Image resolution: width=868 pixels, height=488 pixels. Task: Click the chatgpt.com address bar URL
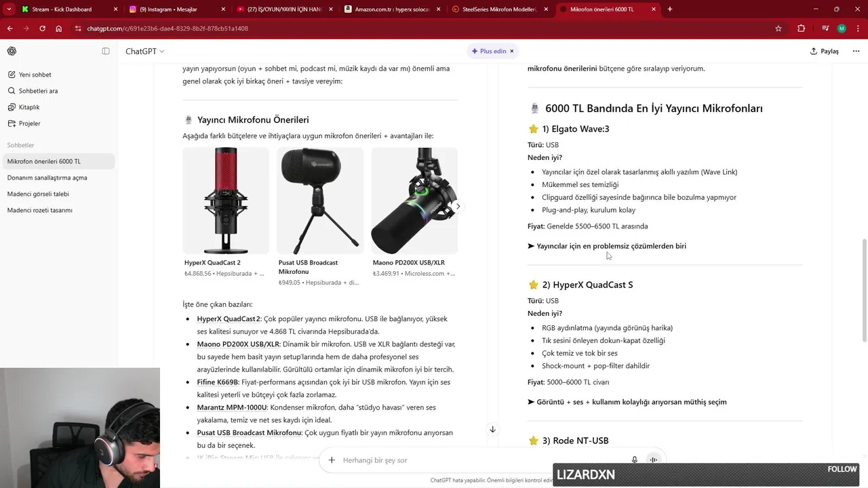167,28
